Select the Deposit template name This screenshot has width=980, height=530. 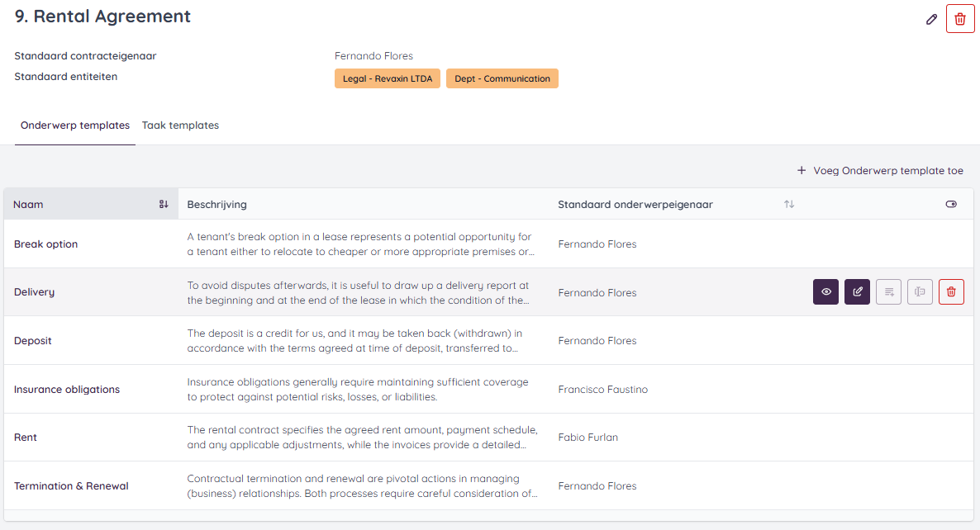(32, 340)
